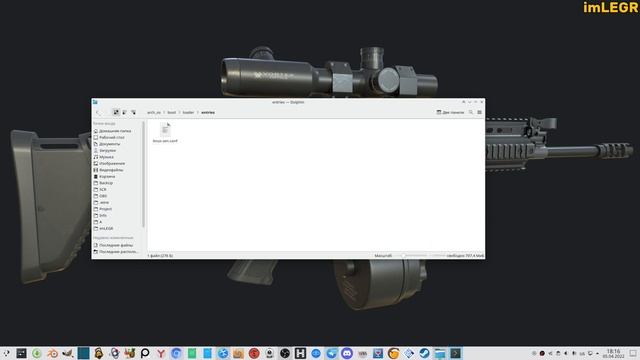Open arch_os breadcrumb folder
The width and height of the screenshot is (640, 360).
pos(154,112)
